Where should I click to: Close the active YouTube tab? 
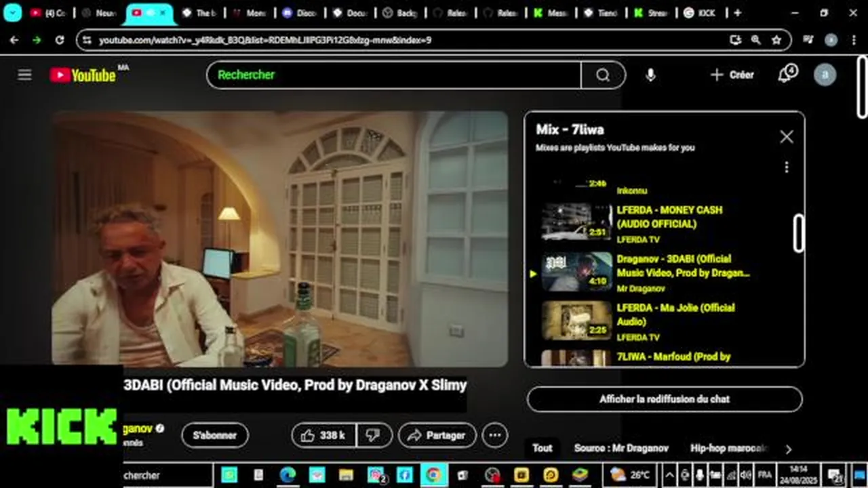pyautogui.click(x=162, y=13)
